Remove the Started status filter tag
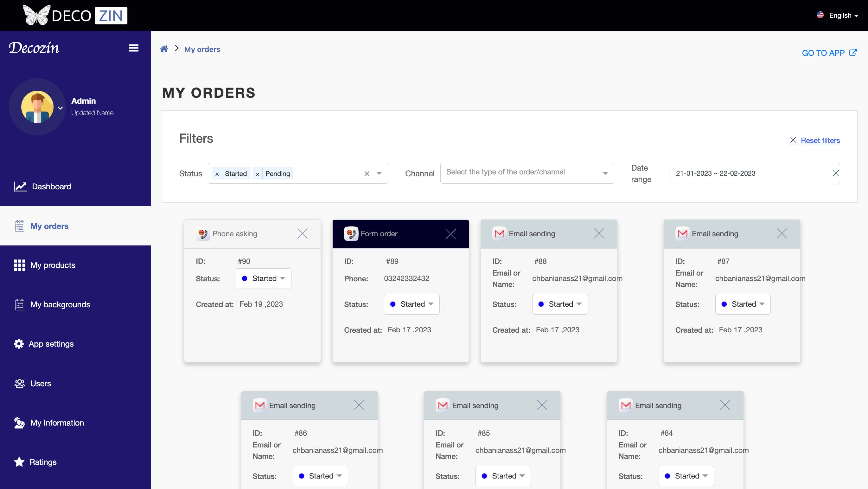Screen dimensions: 868x489 tap(217, 174)
